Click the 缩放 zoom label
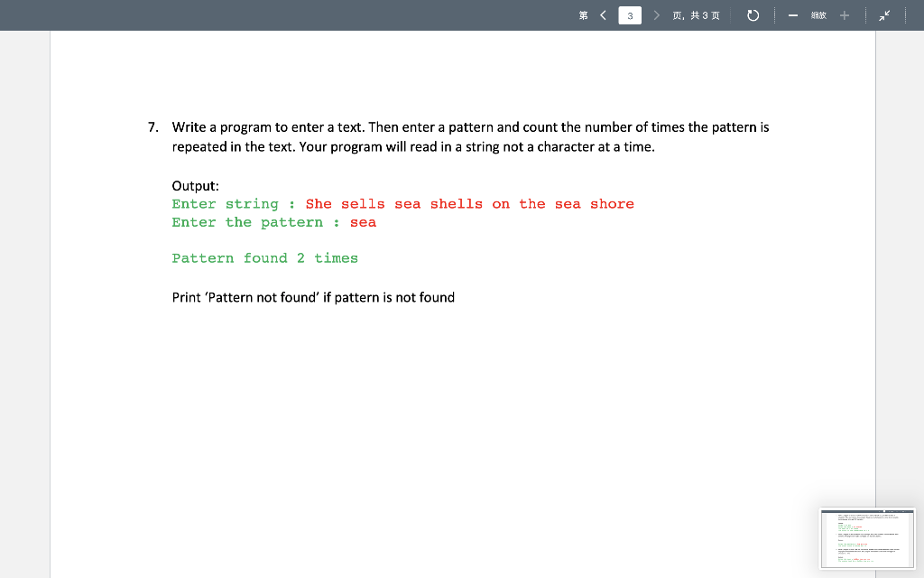Screen dimensions: 924x578 tap(818, 14)
